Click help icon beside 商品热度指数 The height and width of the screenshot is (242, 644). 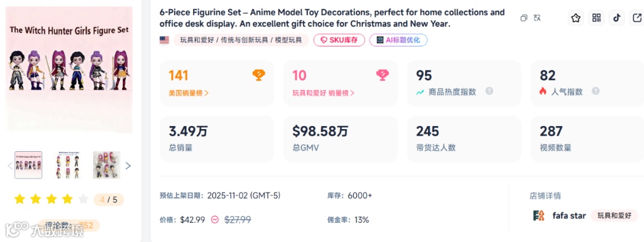tap(489, 91)
